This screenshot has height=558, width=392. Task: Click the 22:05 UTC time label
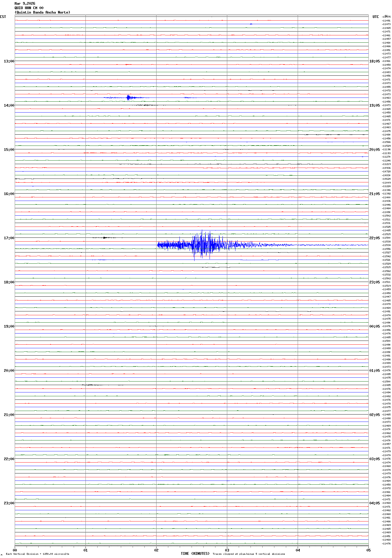click(x=374, y=238)
